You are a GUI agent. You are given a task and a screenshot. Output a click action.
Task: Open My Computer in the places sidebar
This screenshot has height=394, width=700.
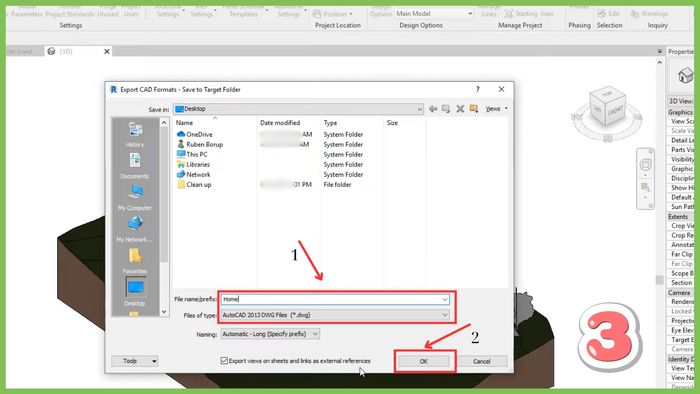coord(135,198)
